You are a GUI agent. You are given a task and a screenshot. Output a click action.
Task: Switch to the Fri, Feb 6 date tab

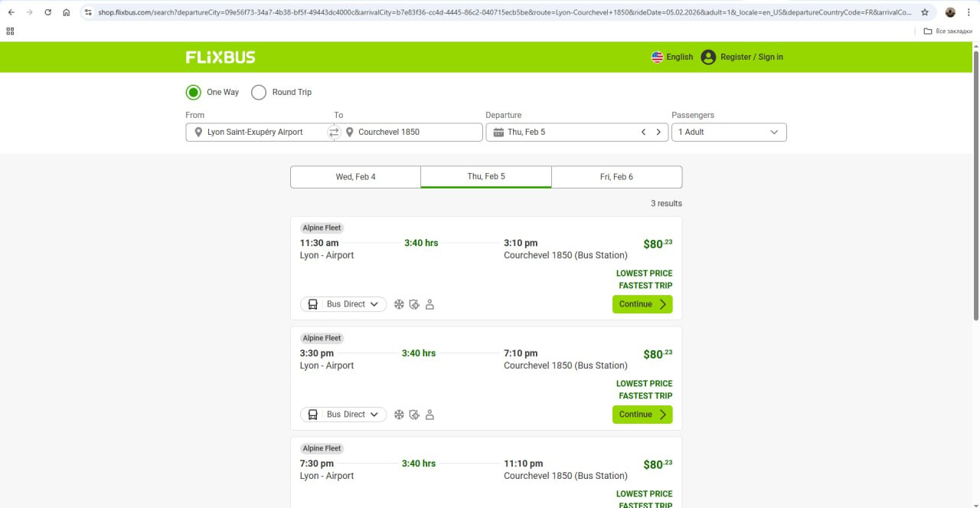[616, 177]
